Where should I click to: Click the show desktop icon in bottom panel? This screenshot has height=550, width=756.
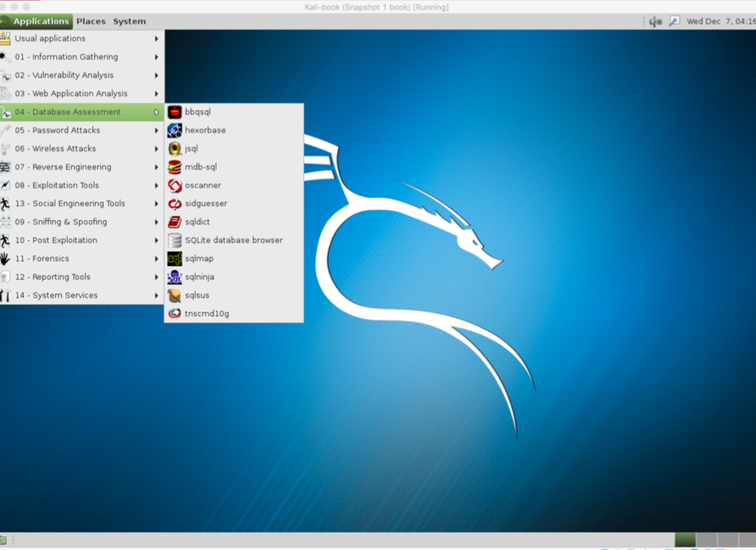[3, 540]
